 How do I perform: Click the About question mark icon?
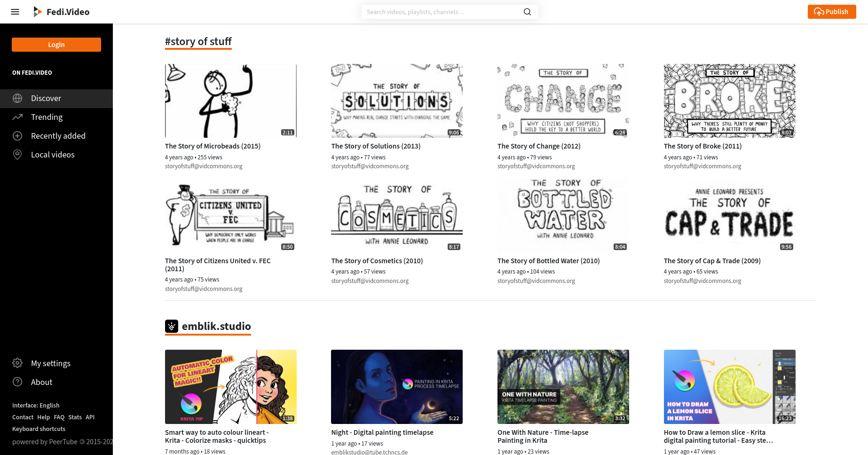[17, 382]
